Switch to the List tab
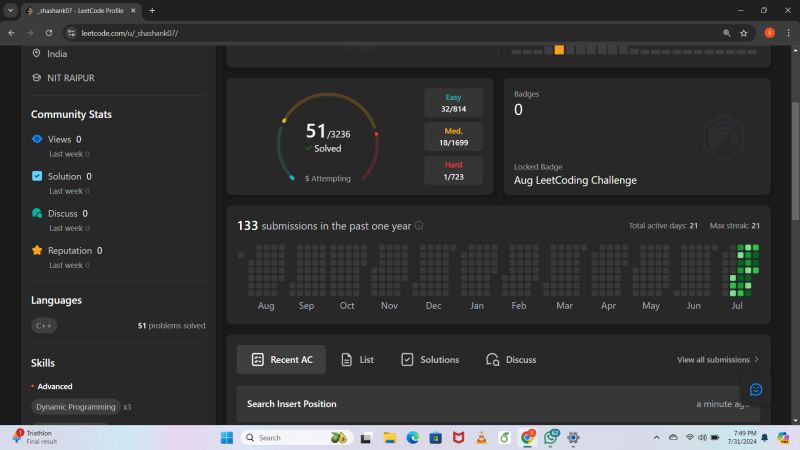The width and height of the screenshot is (800, 450). [x=357, y=360]
